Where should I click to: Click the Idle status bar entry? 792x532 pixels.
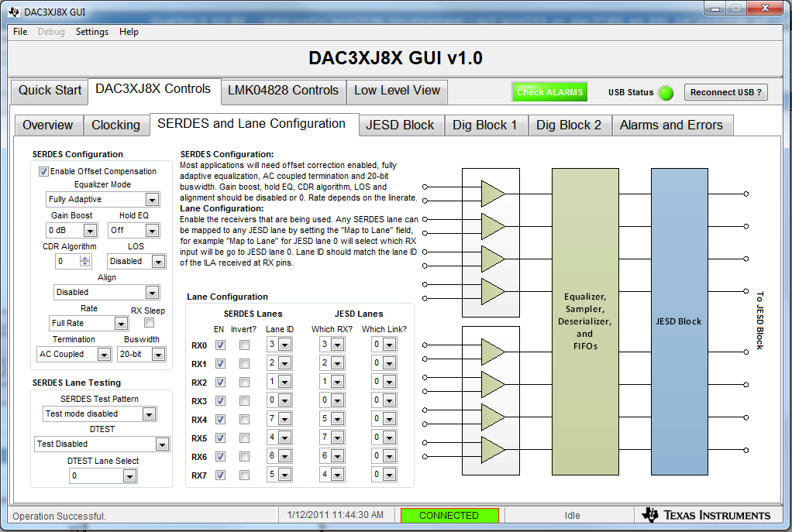[572, 515]
